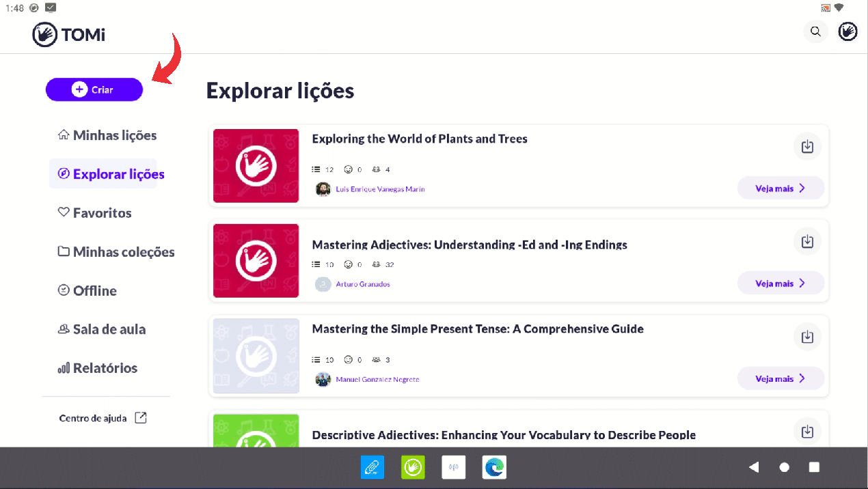Click the search magnifier icon
The height and width of the screenshot is (489, 868).
point(815,31)
